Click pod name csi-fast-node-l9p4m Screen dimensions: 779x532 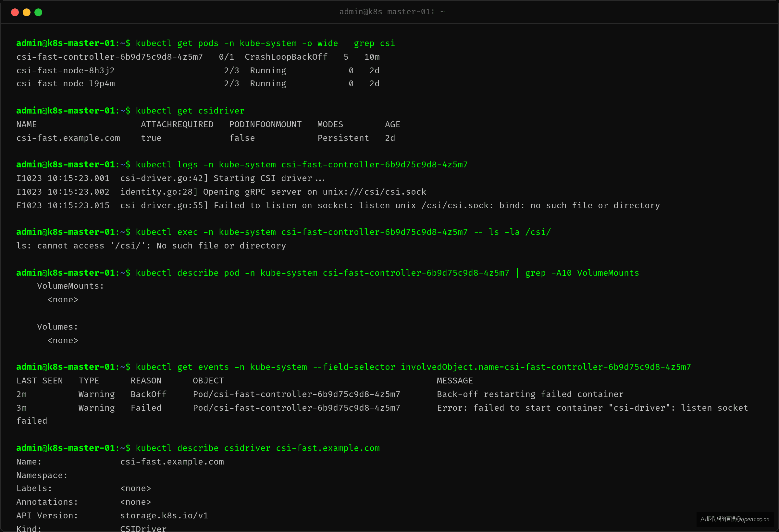pos(66,84)
